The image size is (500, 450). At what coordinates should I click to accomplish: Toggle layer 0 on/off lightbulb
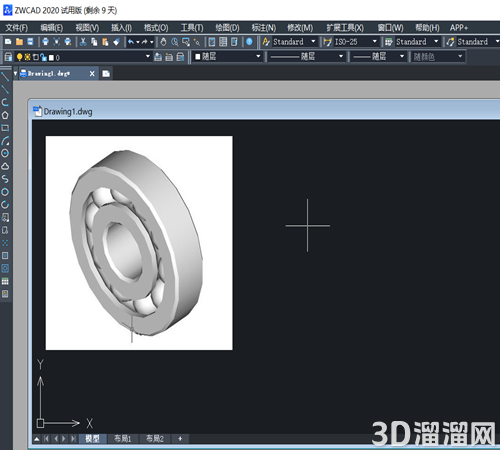(19, 57)
